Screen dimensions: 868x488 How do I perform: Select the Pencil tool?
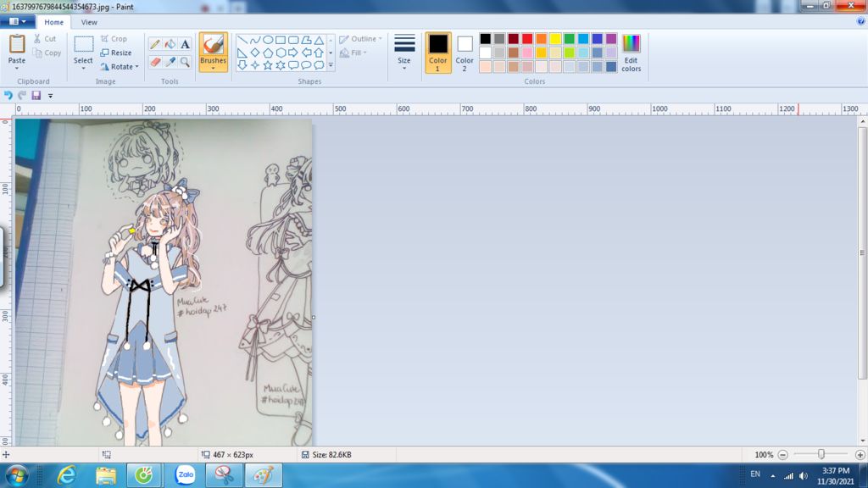coord(155,44)
